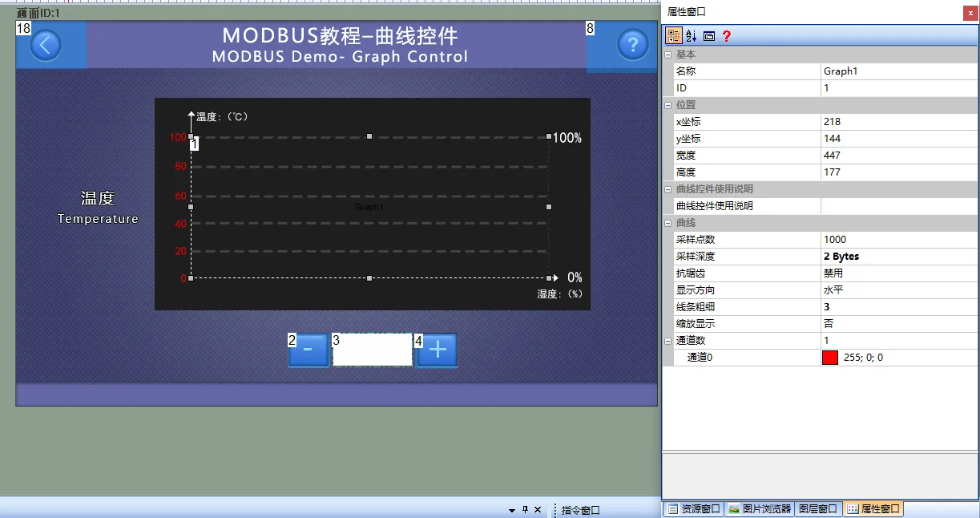Click the red Help question mark icon
The height and width of the screenshot is (518, 980).
click(x=726, y=35)
